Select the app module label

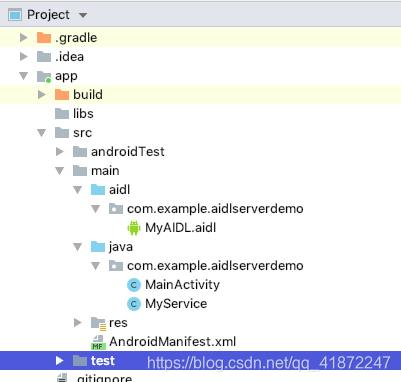66,76
